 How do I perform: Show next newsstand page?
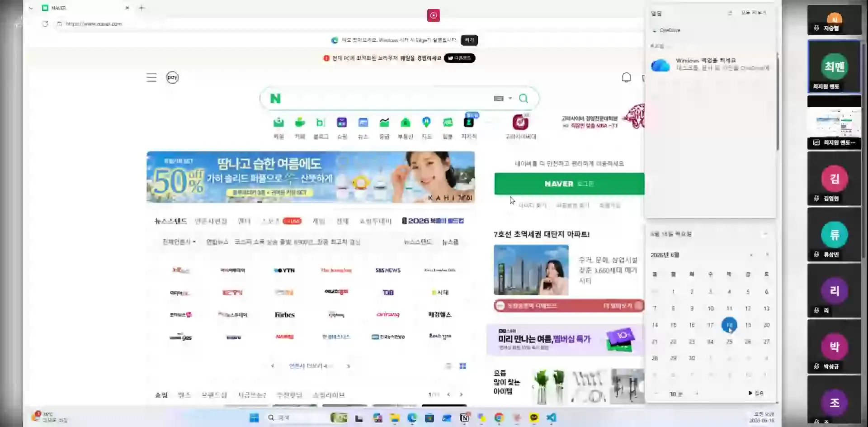348,366
